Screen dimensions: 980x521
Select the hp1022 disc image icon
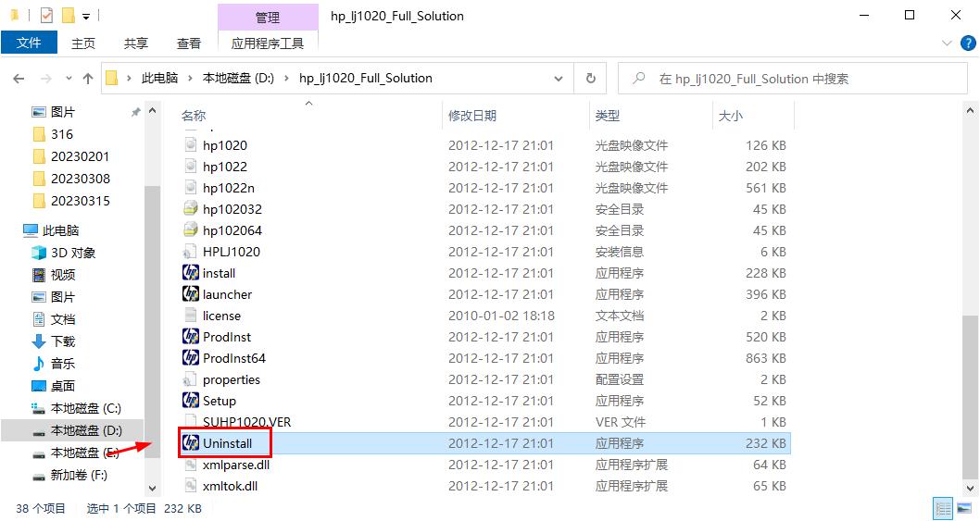point(191,167)
